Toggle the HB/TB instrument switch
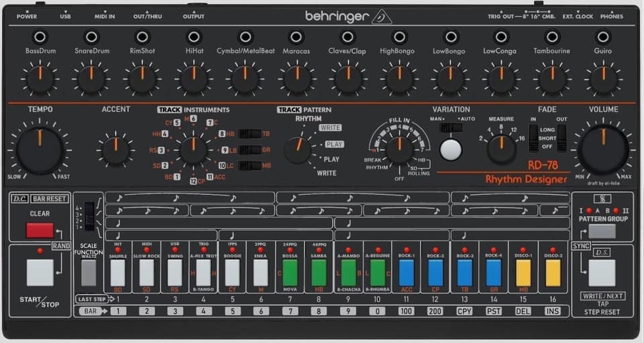Image resolution: width=644 pixels, height=343 pixels. pyautogui.click(x=250, y=134)
